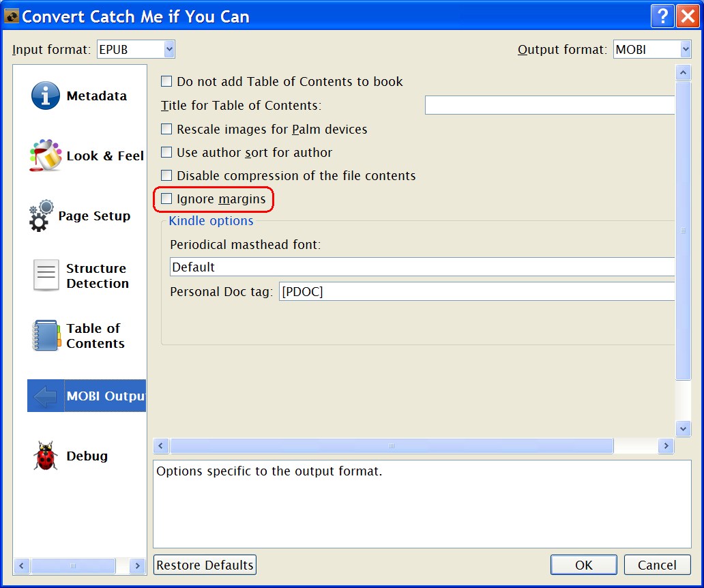Click the Structure Detection document icon
Screen dimensions: 704x588
46,275
